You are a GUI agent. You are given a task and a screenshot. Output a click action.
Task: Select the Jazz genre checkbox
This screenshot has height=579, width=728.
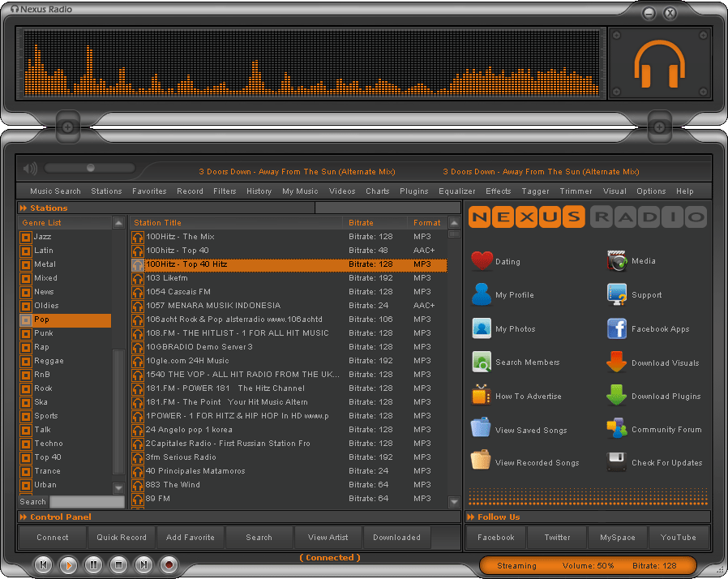[26, 237]
